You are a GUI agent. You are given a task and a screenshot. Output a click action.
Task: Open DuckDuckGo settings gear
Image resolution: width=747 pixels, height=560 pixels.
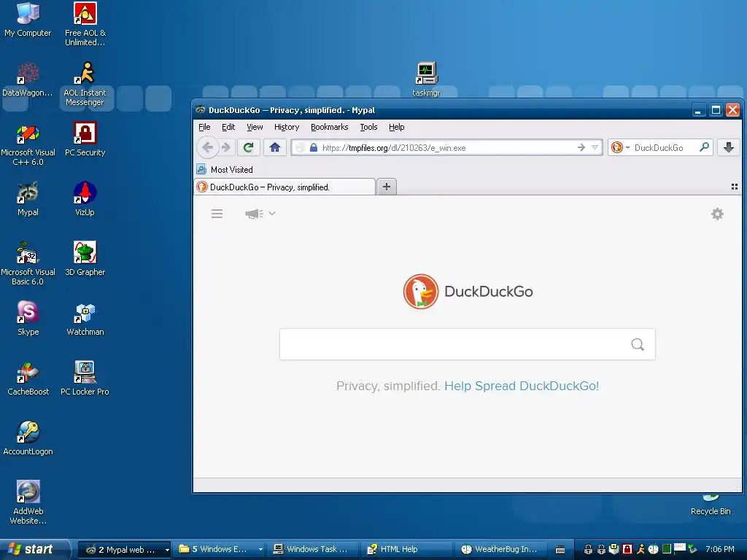(x=717, y=214)
